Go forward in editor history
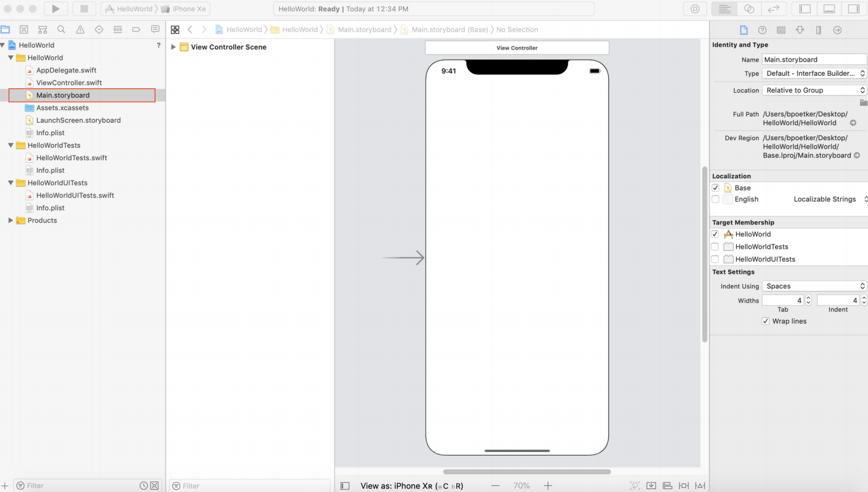The image size is (868, 492). point(204,29)
